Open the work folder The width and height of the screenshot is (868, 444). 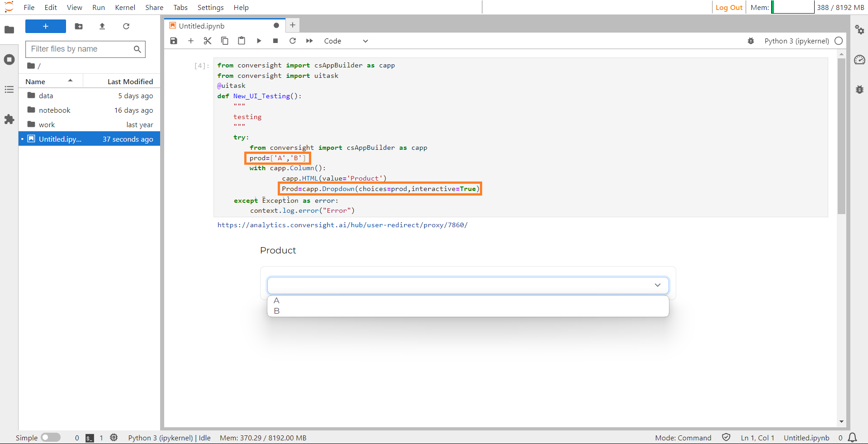[90, 124]
